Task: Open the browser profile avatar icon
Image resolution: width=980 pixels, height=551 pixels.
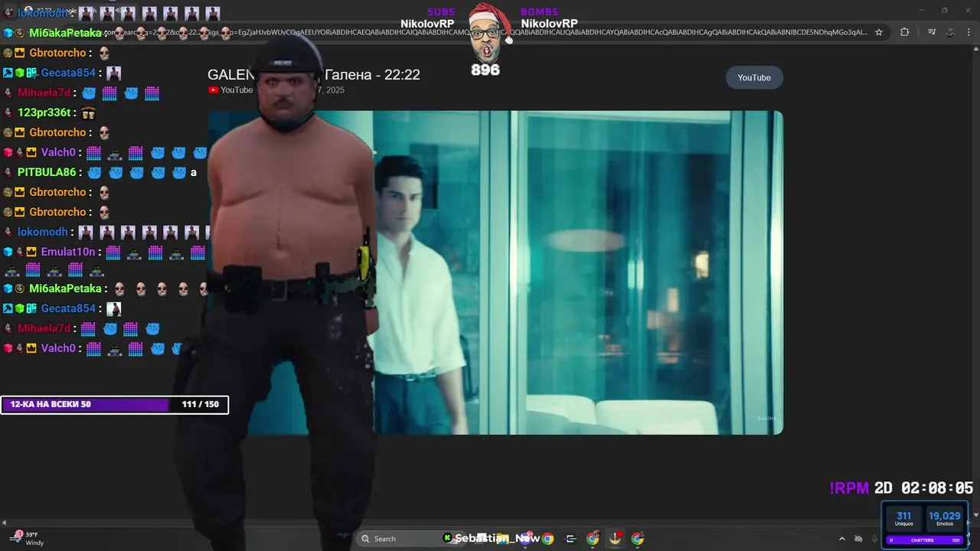Action: pos(950,32)
